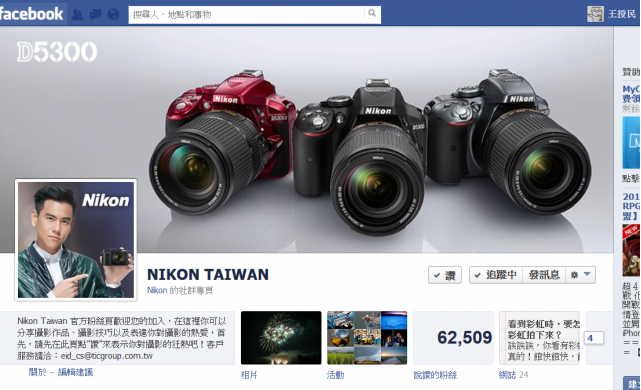Click the Facebook logo
This screenshot has width=641, height=390.
tap(31, 14)
